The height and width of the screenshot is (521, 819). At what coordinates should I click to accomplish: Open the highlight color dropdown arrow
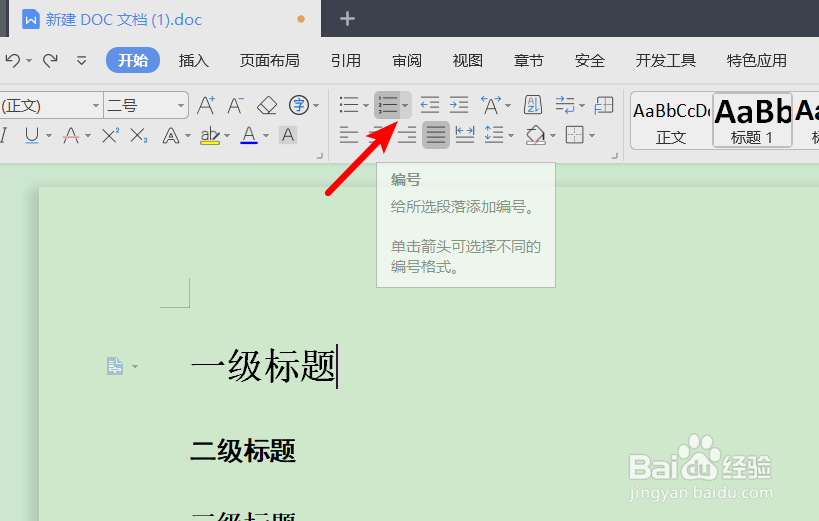tap(227, 136)
